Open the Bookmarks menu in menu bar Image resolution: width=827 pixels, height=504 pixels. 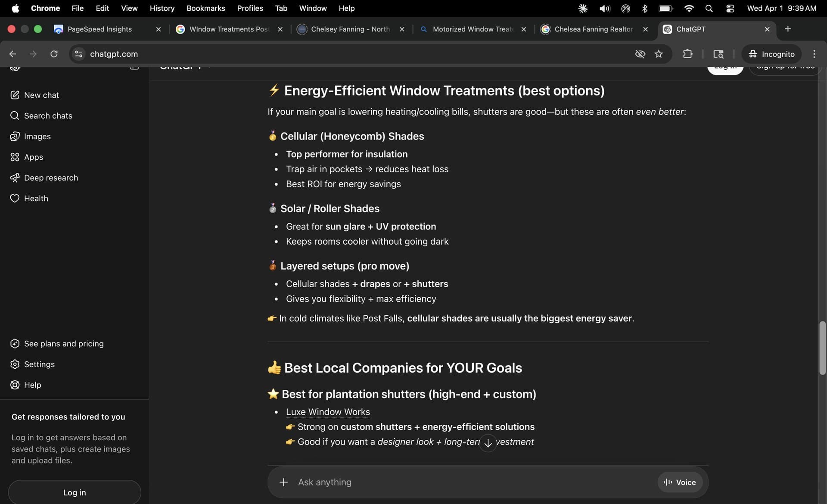[205, 8]
